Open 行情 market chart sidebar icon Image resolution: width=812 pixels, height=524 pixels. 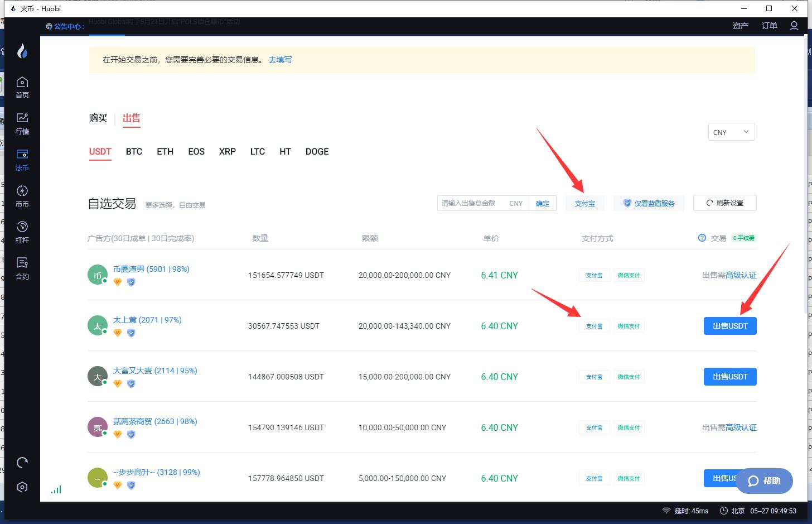pos(22,124)
